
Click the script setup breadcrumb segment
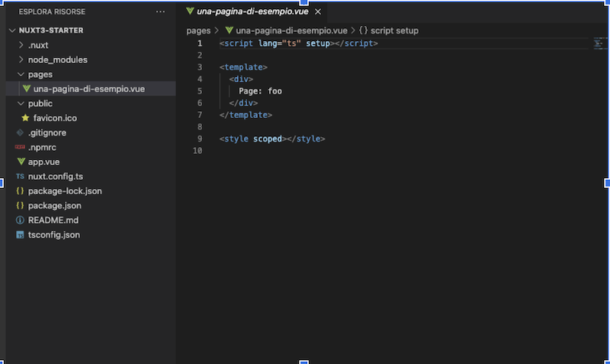point(394,30)
